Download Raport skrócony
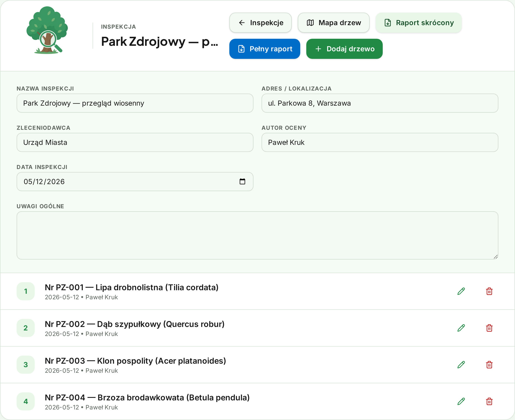The width and height of the screenshot is (515, 420). pos(419,23)
